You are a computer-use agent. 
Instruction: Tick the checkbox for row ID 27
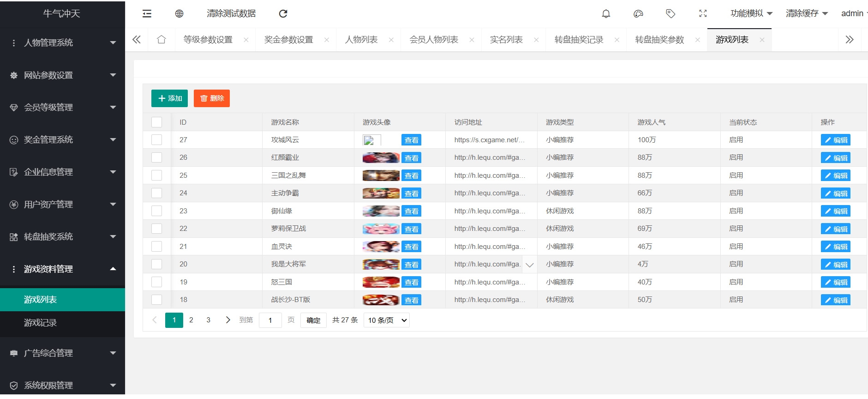pos(157,140)
